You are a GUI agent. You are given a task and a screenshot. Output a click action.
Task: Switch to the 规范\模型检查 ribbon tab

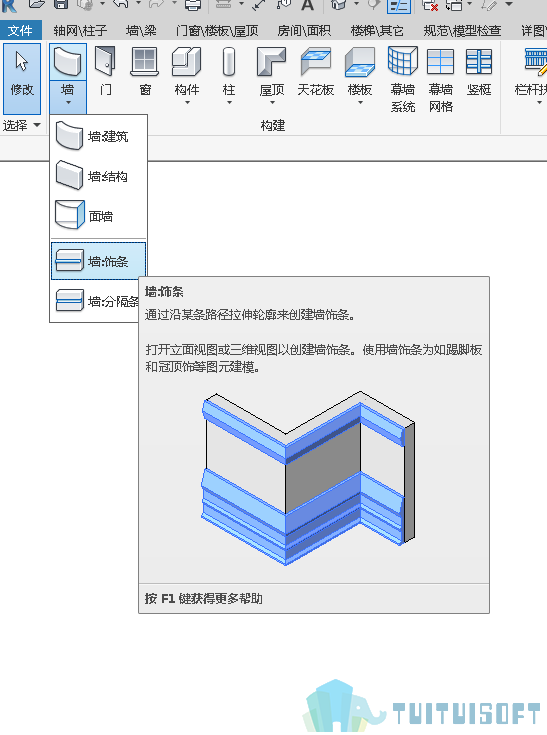click(x=462, y=30)
